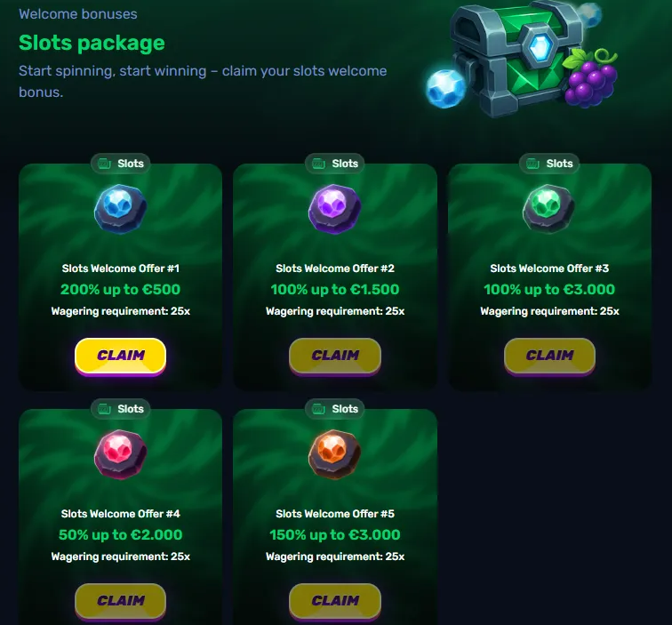The height and width of the screenshot is (625, 672).
Task: Click the Slots package heading
Action: pos(92,43)
